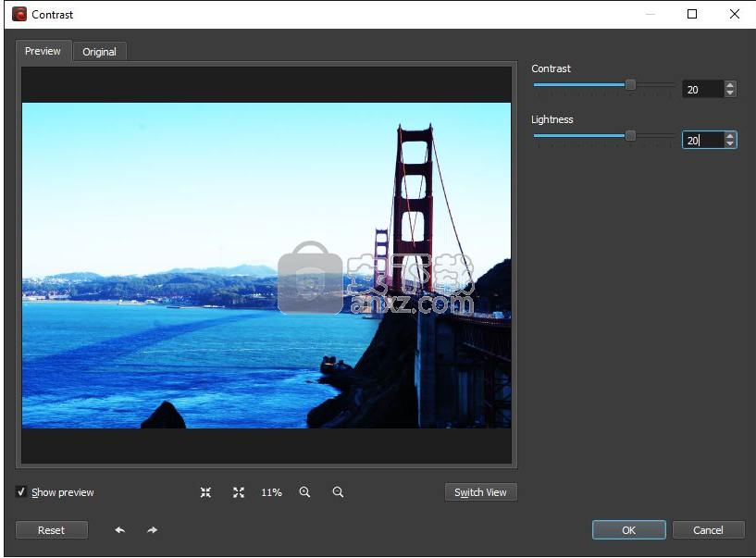
Task: Decrease Contrast with the down spinner arrow
Action: tap(730, 93)
